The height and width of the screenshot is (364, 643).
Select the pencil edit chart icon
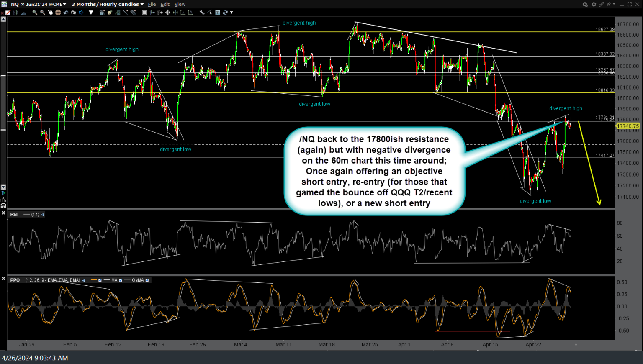(8, 13)
